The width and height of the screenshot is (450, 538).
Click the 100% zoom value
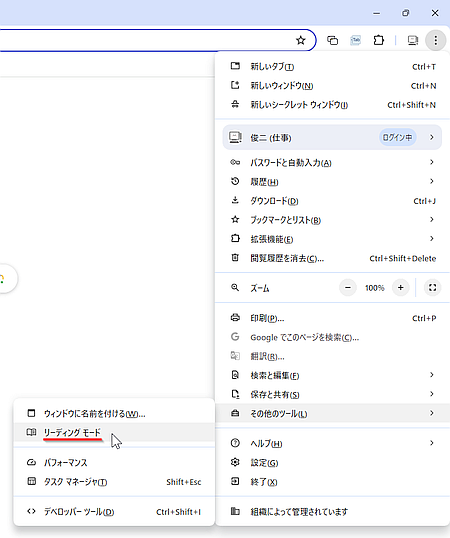375,288
